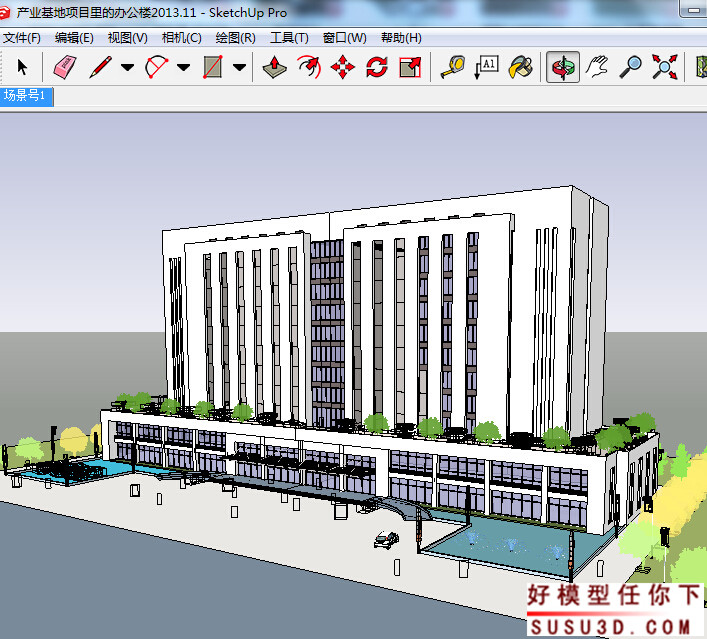
Task: Select the Offset tool
Action: tap(309, 67)
